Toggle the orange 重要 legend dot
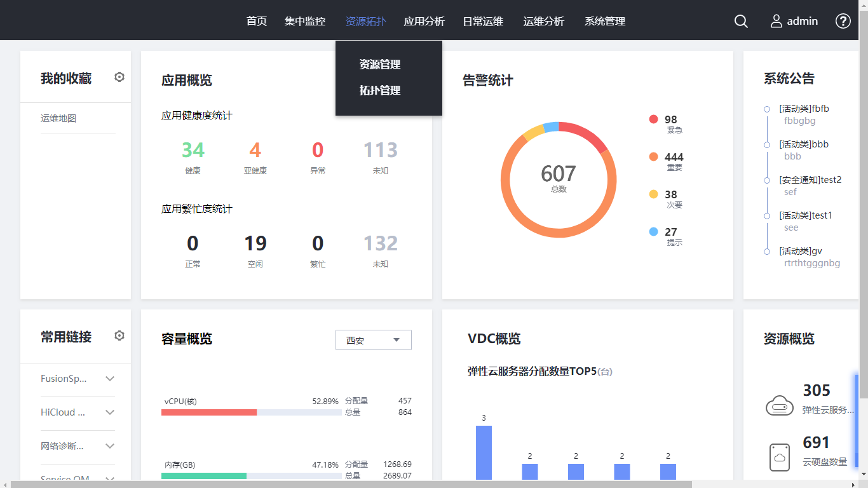Viewport: 868px width, 488px height. pos(653,157)
